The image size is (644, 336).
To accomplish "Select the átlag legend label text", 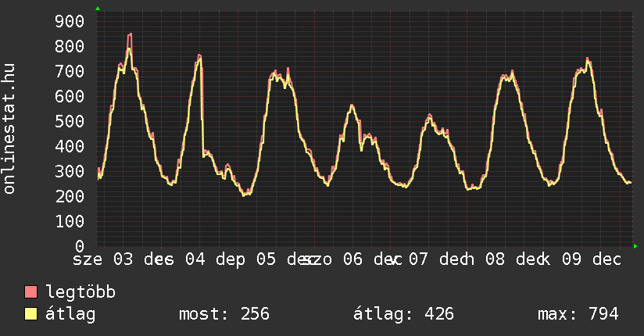I will [x=71, y=314].
